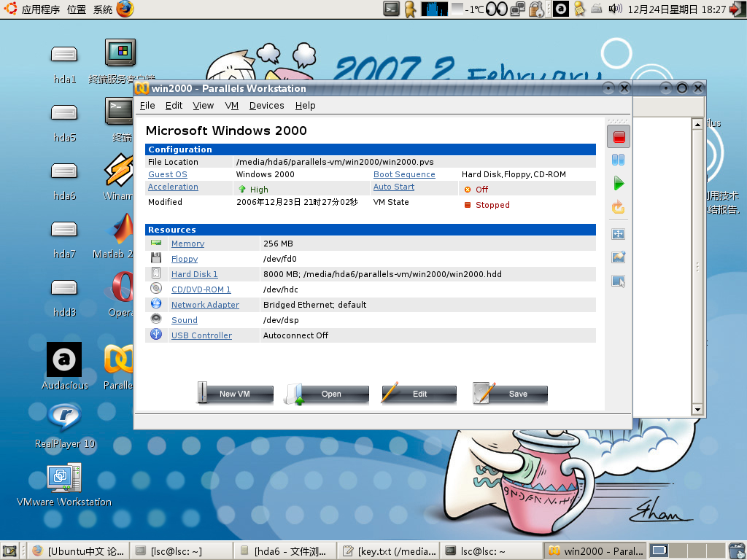Switch to the Ubuntu中文 论坛 Firefox taskbar item
This screenshot has height=560, width=747.
(78, 551)
